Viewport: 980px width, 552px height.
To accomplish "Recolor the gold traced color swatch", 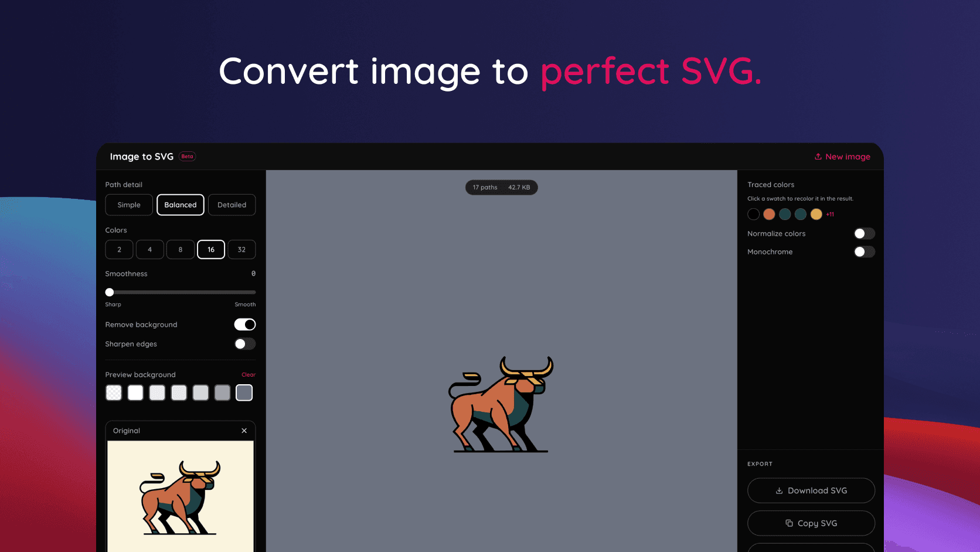I will [816, 214].
